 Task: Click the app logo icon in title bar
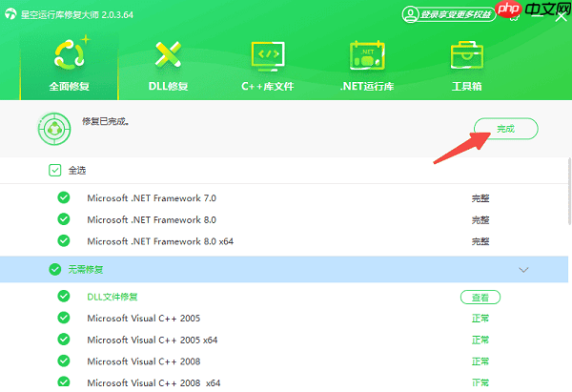coord(10,14)
